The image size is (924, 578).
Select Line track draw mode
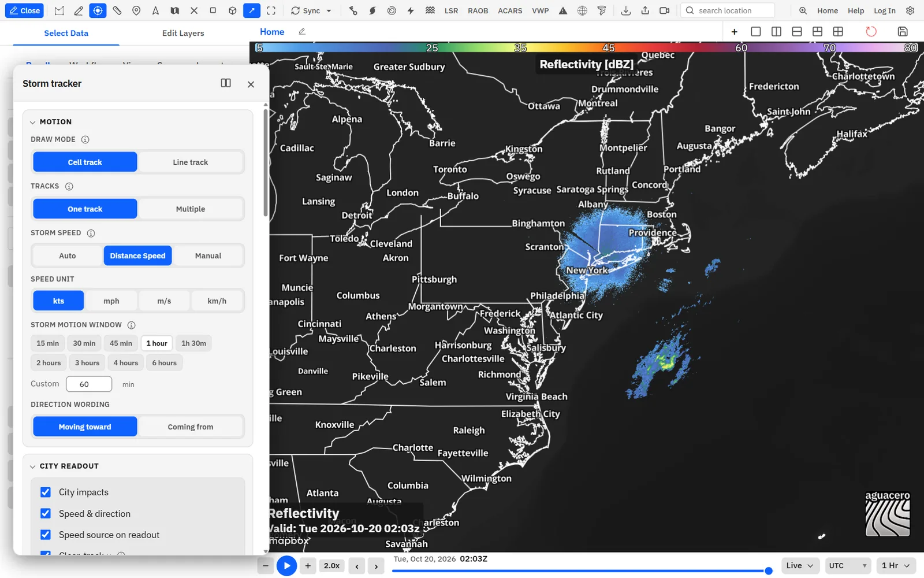[x=191, y=162]
